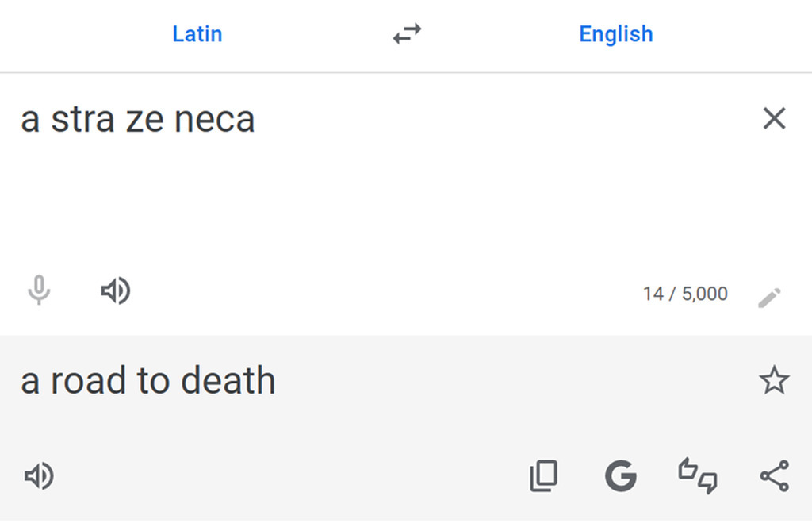The image size is (812, 527).
Task: Swap the Latin and English languages
Action: tap(407, 34)
